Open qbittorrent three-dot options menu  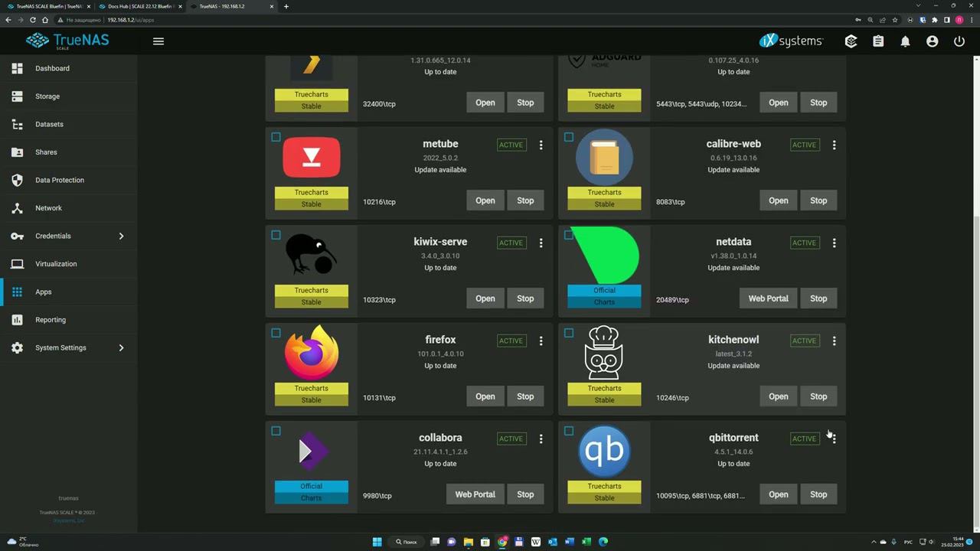834,439
